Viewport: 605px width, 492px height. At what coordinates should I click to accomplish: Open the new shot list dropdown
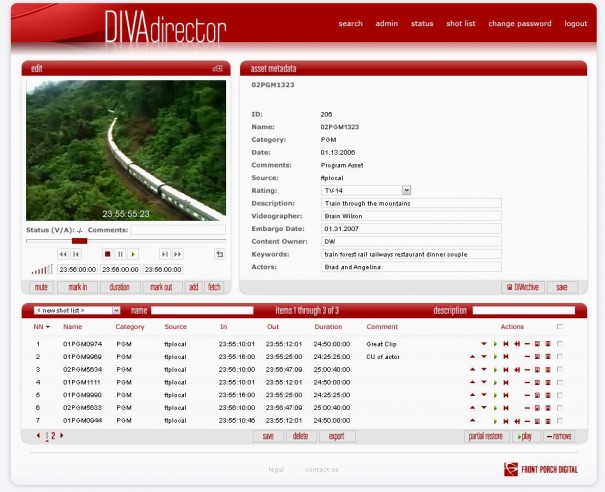coord(77,310)
